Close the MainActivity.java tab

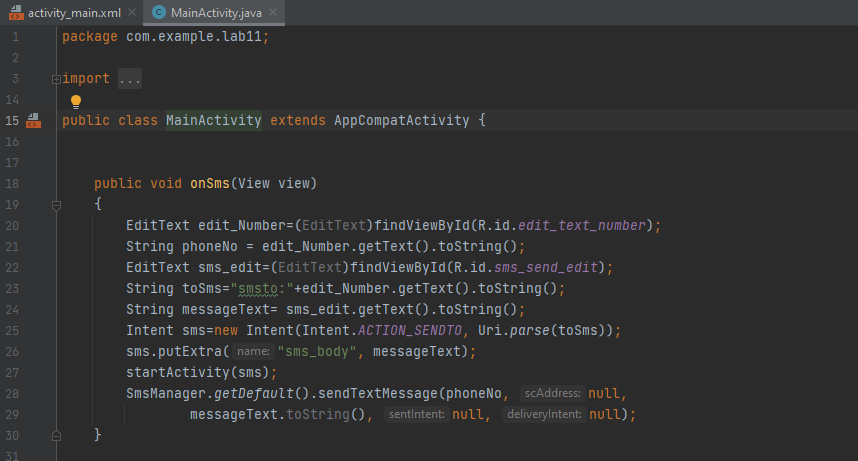pyautogui.click(x=273, y=12)
